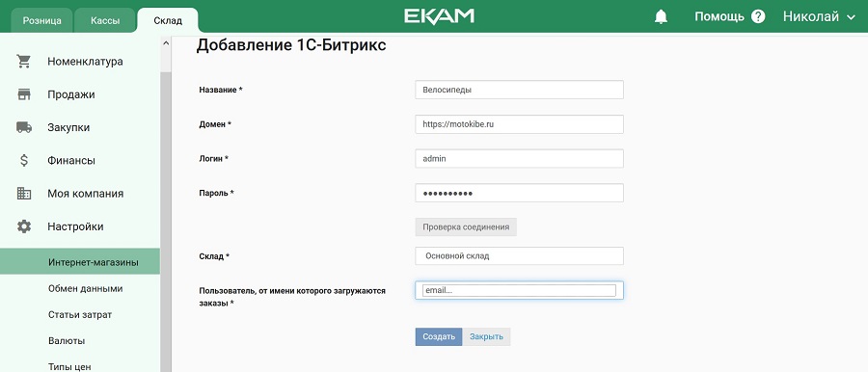Click the Добавление 1С-Битрикс heading
The image size is (868, 372).
(x=291, y=45)
